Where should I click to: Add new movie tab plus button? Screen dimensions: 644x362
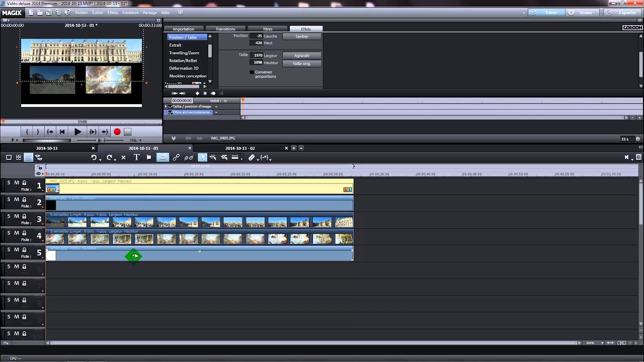point(294,148)
